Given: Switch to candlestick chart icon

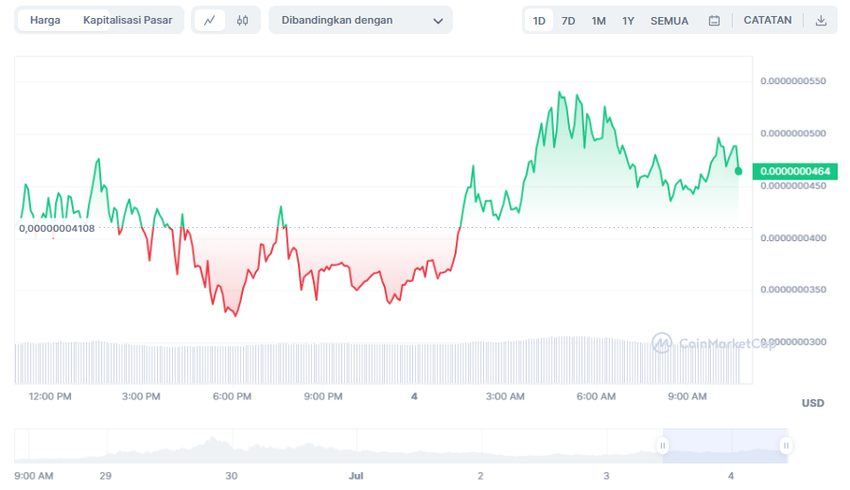Looking at the screenshot, I should (242, 20).
